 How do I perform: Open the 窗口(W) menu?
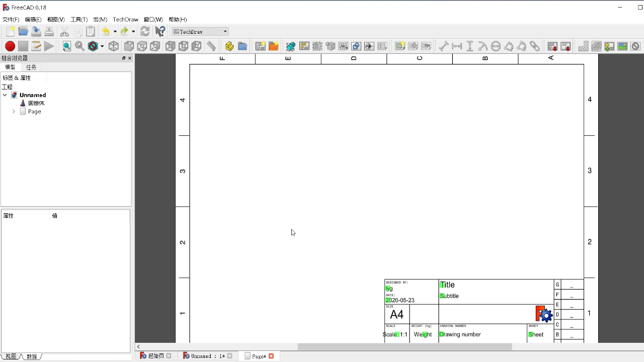153,20
